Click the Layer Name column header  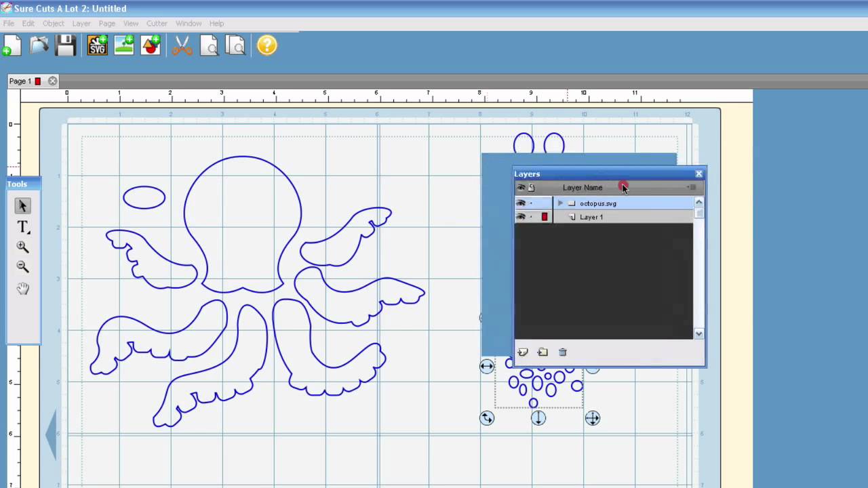click(x=582, y=188)
